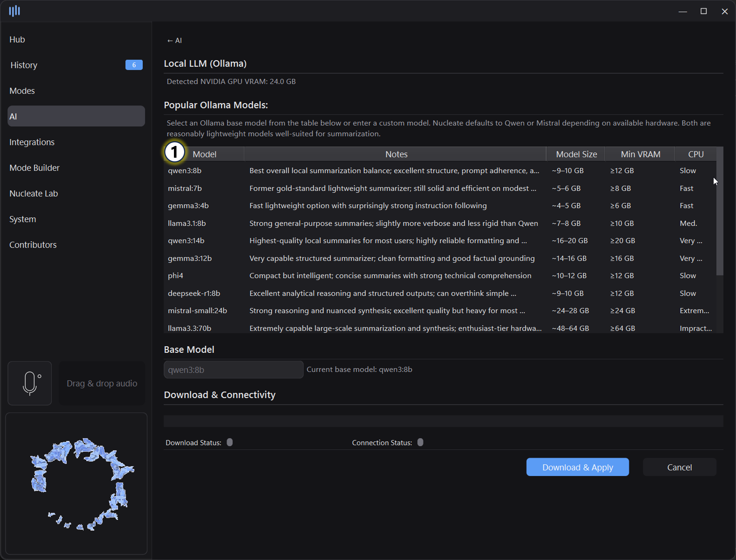Select the phi4 model row

coord(440,276)
